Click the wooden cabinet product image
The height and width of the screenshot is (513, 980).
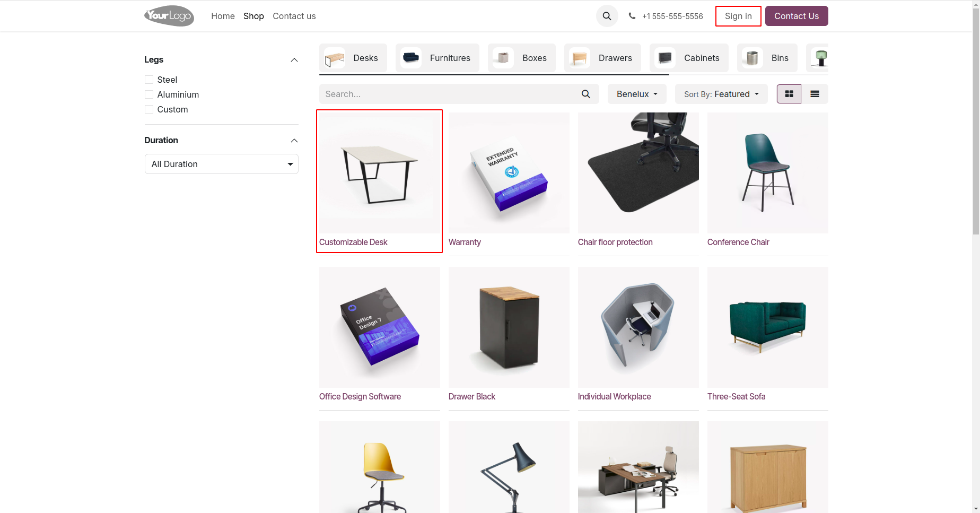(768, 467)
